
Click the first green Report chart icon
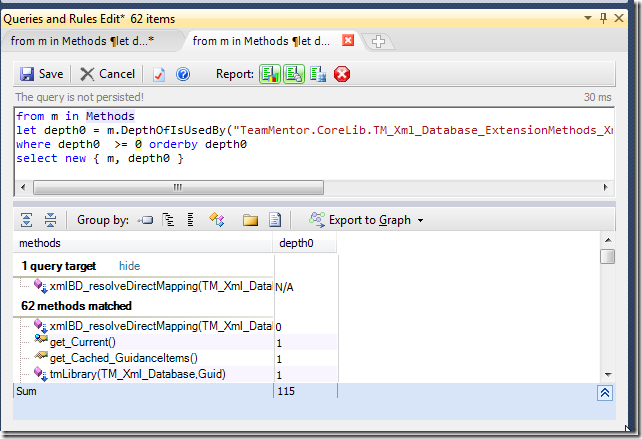(270, 74)
